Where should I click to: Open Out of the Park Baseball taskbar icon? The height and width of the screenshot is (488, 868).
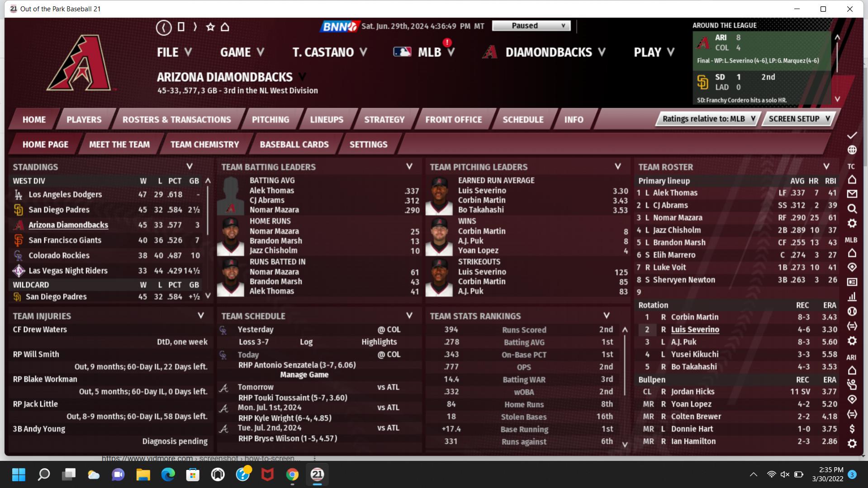tap(317, 474)
